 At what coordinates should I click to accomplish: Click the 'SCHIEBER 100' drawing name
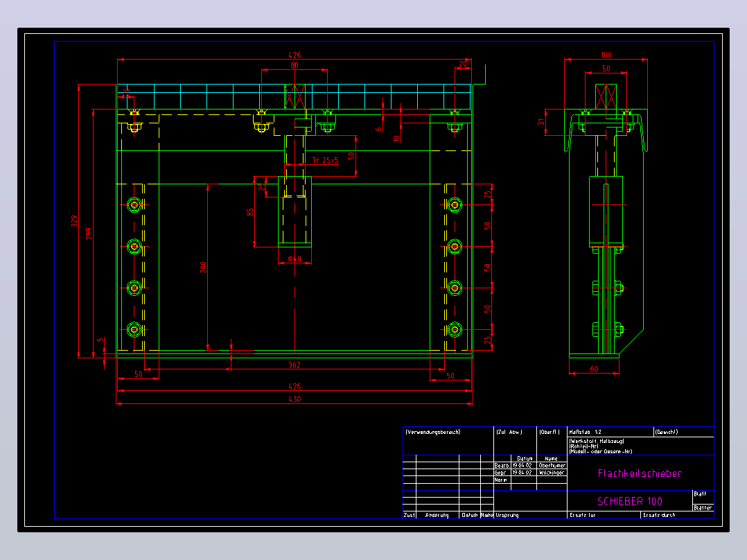[630, 501]
